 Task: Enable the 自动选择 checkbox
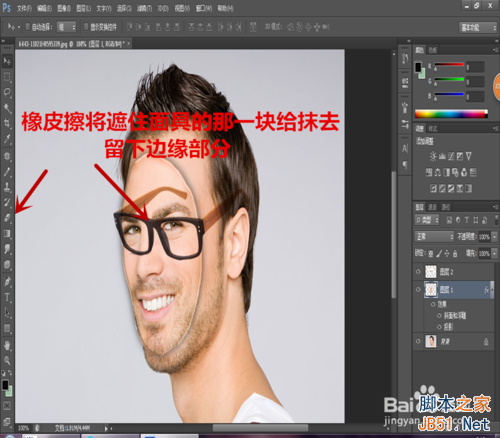pos(28,27)
